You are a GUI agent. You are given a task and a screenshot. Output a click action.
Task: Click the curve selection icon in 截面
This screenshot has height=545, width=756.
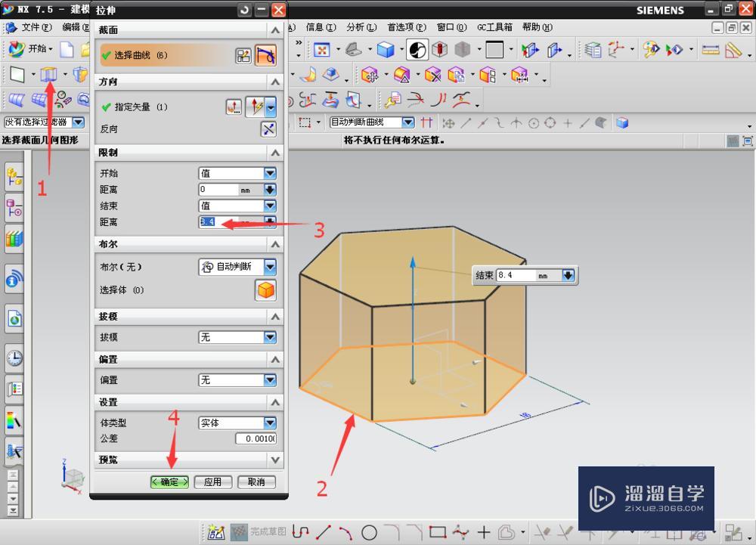265,55
